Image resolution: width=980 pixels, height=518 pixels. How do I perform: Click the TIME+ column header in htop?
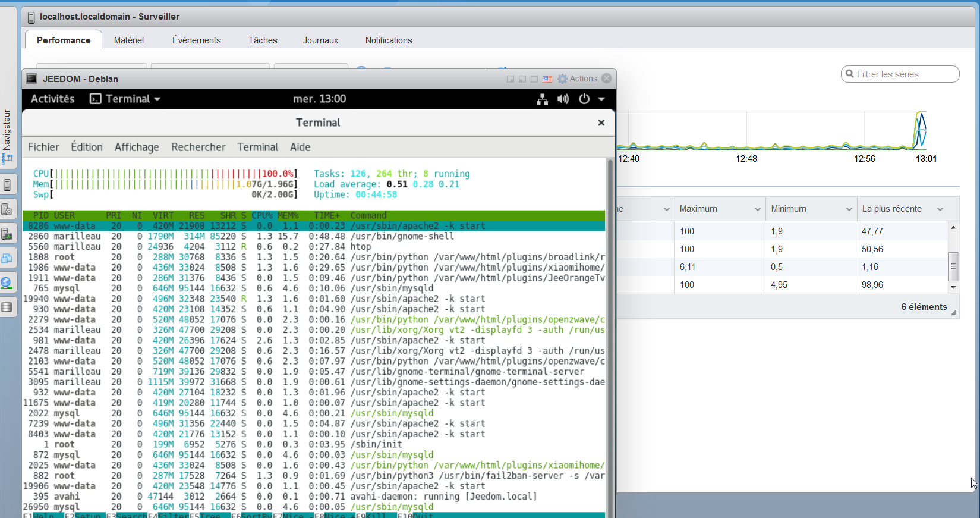[x=327, y=215]
